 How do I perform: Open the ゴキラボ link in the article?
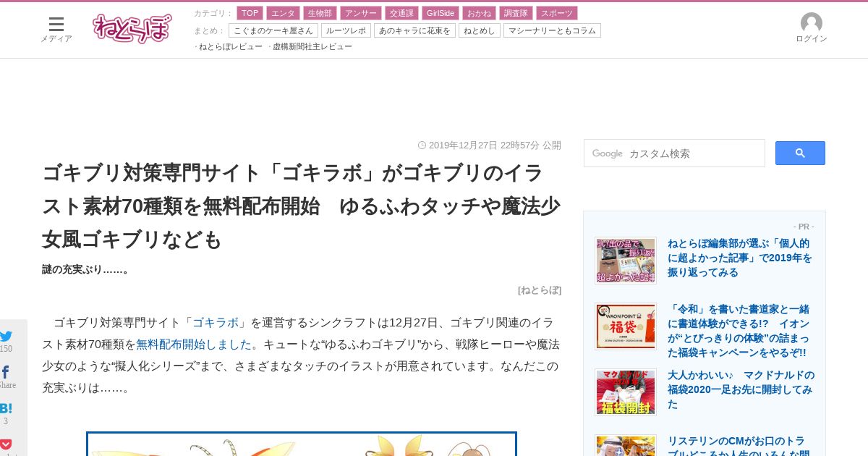216,322
